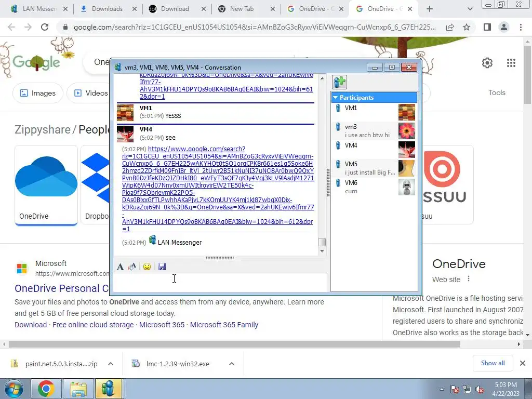Viewport: 532px width, 399px height.
Task: Select participant vm3 in the list
Action: tap(374, 131)
